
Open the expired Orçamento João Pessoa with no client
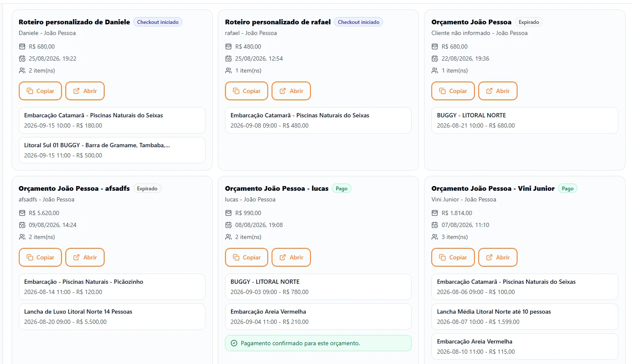[x=498, y=91]
